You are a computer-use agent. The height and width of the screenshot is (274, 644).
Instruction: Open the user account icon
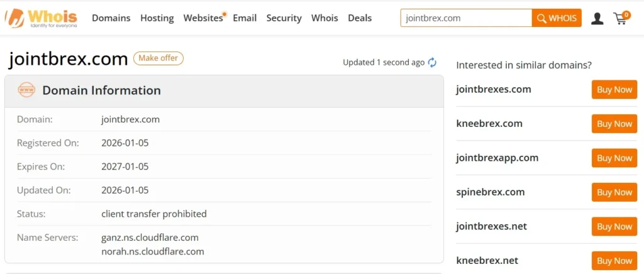[x=597, y=18]
